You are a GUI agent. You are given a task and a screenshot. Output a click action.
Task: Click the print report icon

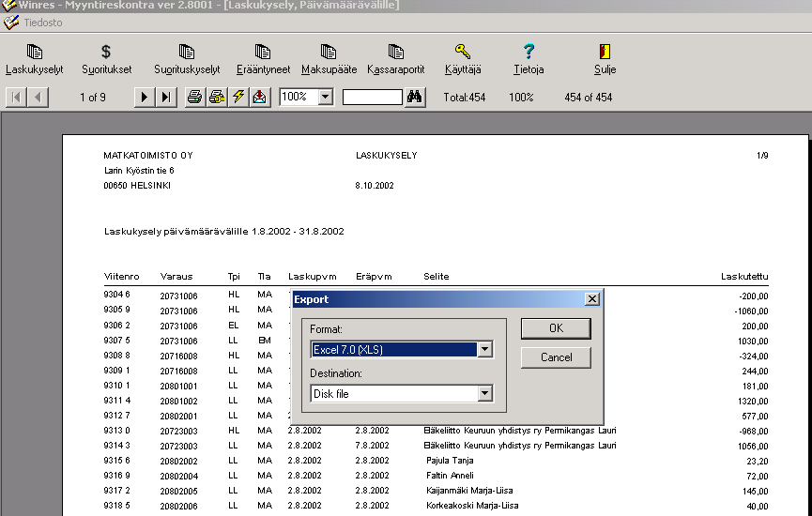[194, 98]
